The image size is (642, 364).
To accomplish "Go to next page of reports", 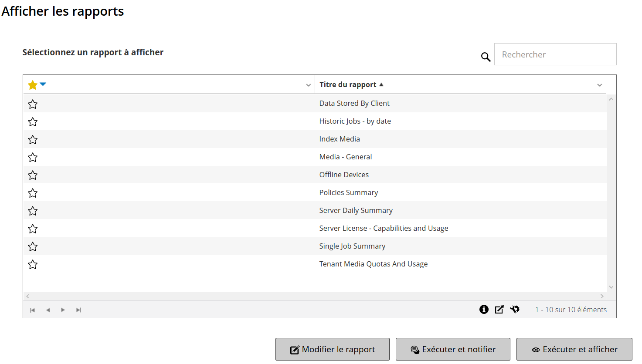I will click(x=63, y=310).
